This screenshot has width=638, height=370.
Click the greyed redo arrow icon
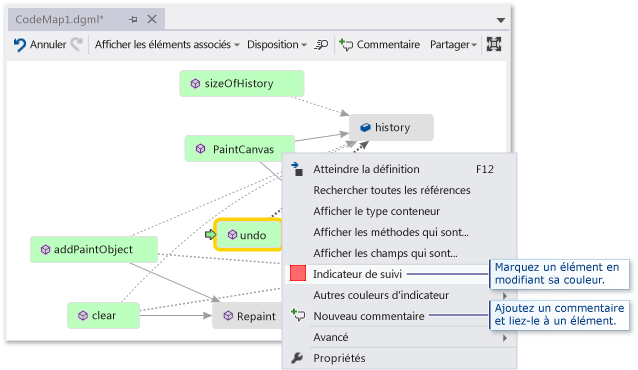click(x=76, y=44)
